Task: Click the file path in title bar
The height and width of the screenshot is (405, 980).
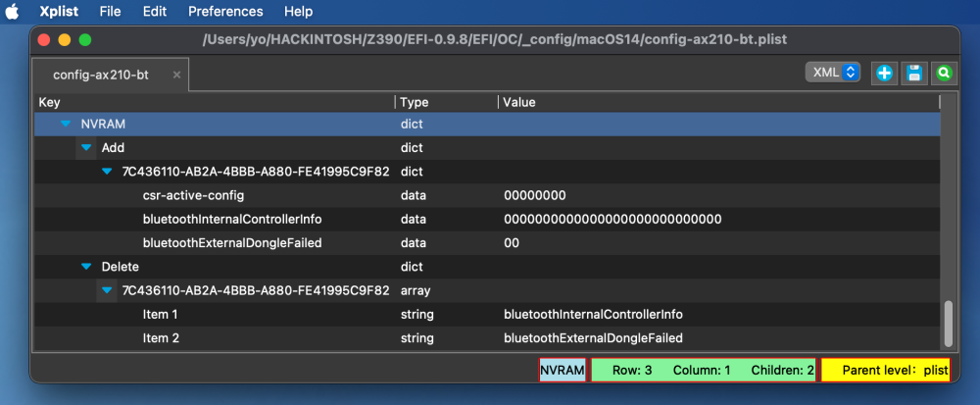Action: click(495, 40)
